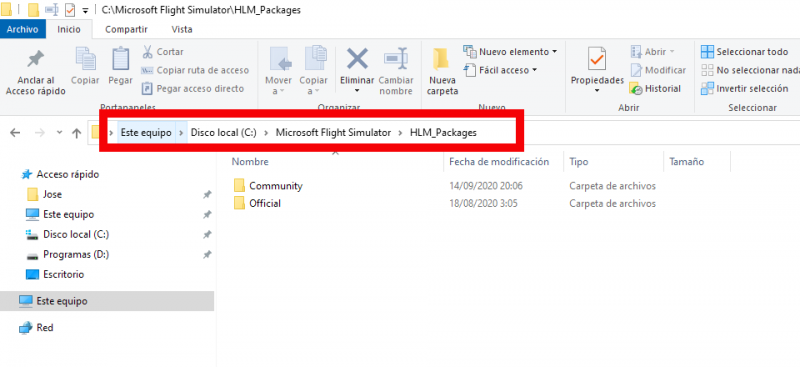Click the Pegar clipboard icon
800x367 pixels.
120,58
